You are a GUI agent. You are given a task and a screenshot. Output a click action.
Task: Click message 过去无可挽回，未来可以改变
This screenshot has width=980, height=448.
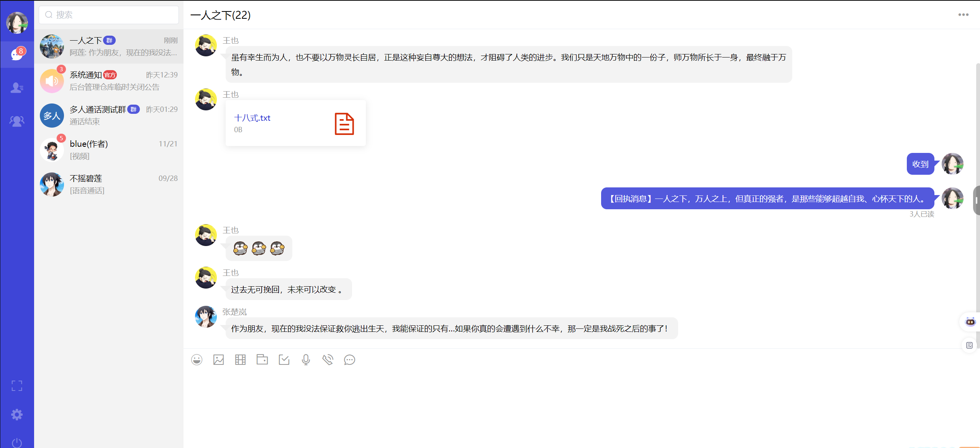pos(288,289)
